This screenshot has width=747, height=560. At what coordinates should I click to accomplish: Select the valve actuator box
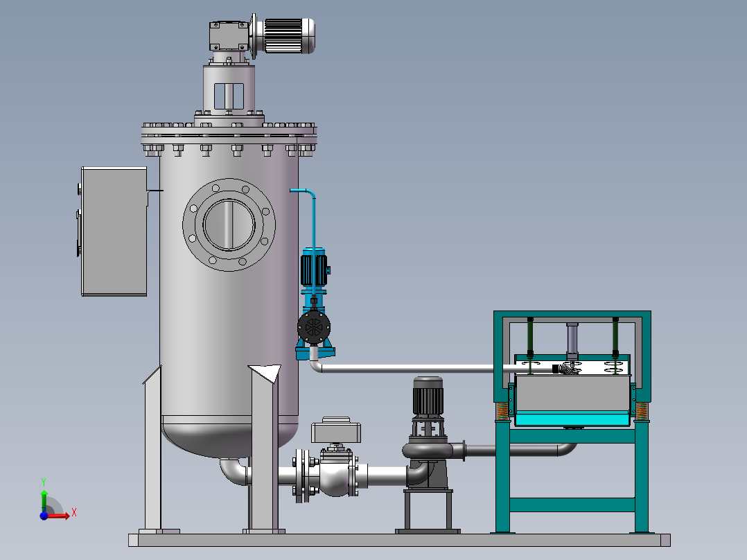pyautogui.click(x=336, y=431)
